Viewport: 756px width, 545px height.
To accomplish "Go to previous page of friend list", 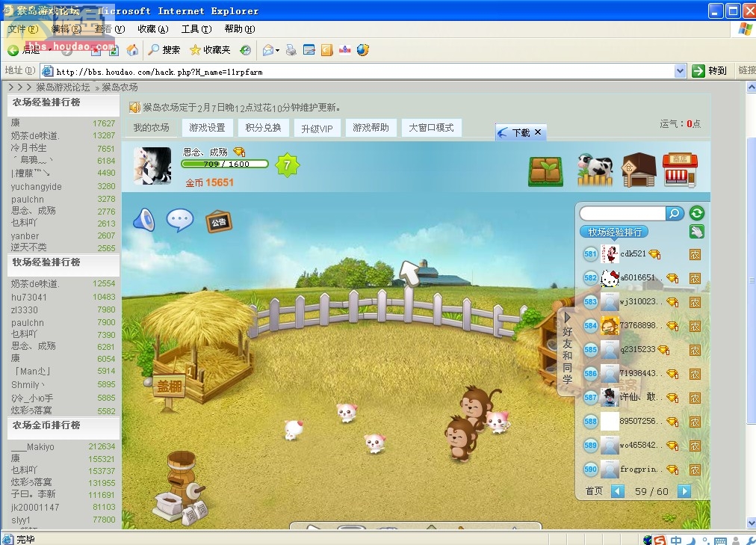I will click(618, 491).
